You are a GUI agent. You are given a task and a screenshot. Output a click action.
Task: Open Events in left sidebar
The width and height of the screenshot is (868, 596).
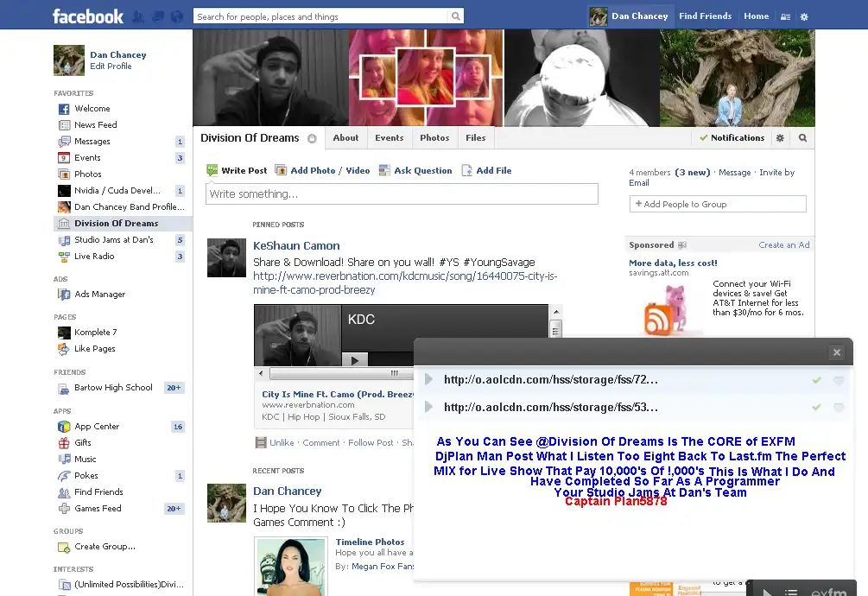[x=87, y=158]
